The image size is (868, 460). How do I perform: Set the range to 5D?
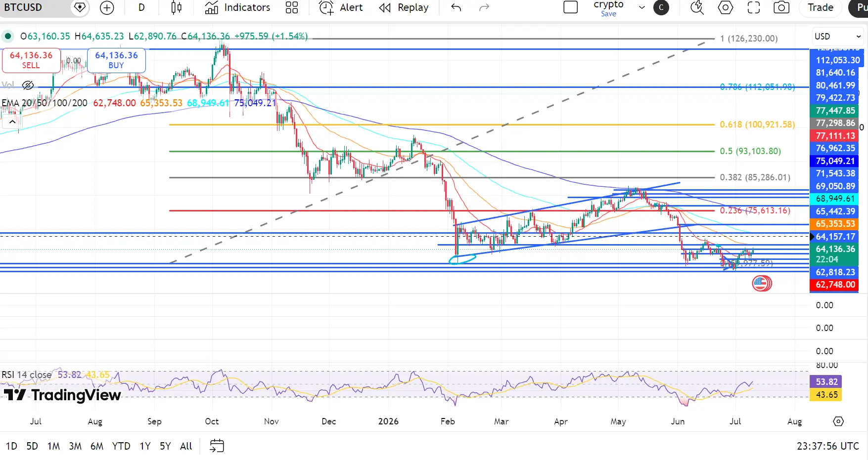32,446
